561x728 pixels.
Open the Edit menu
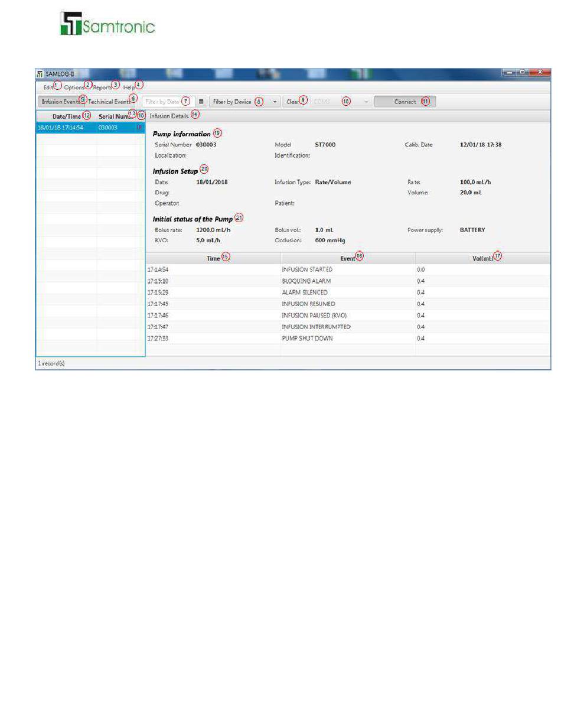48,87
